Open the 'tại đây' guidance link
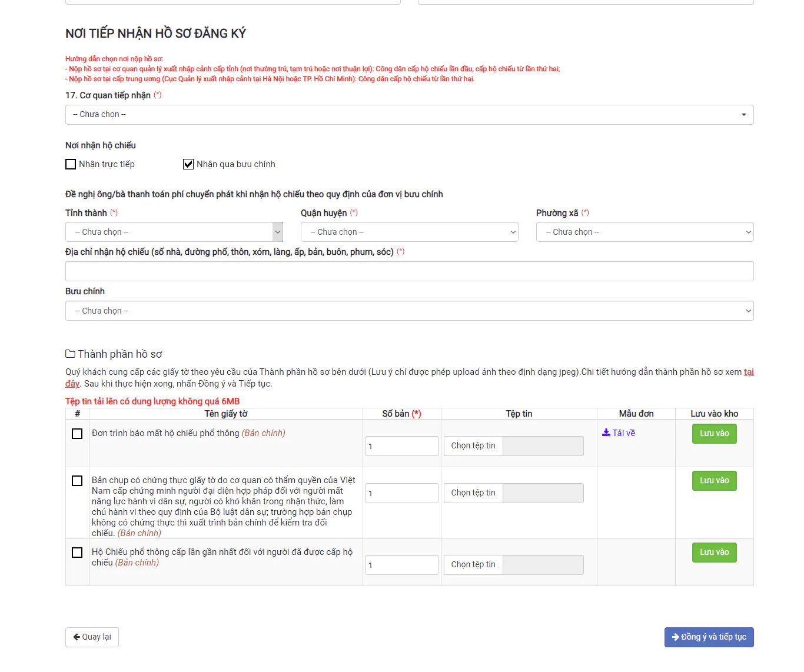The image size is (804, 672). pos(749,372)
